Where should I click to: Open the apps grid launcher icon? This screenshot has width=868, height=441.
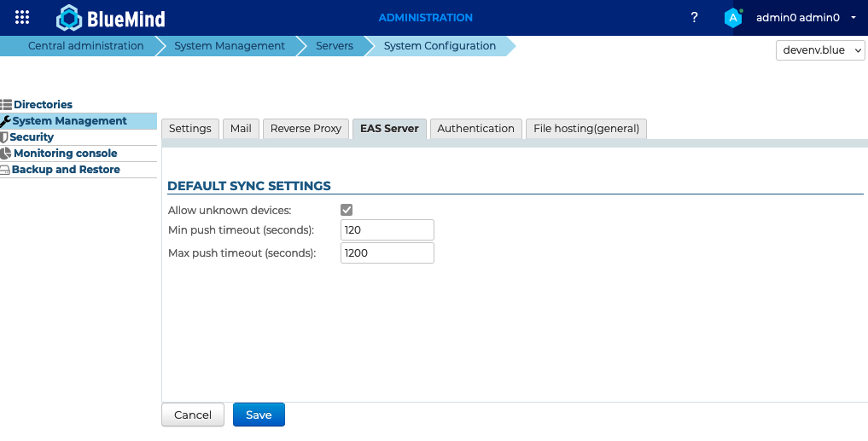[x=23, y=17]
